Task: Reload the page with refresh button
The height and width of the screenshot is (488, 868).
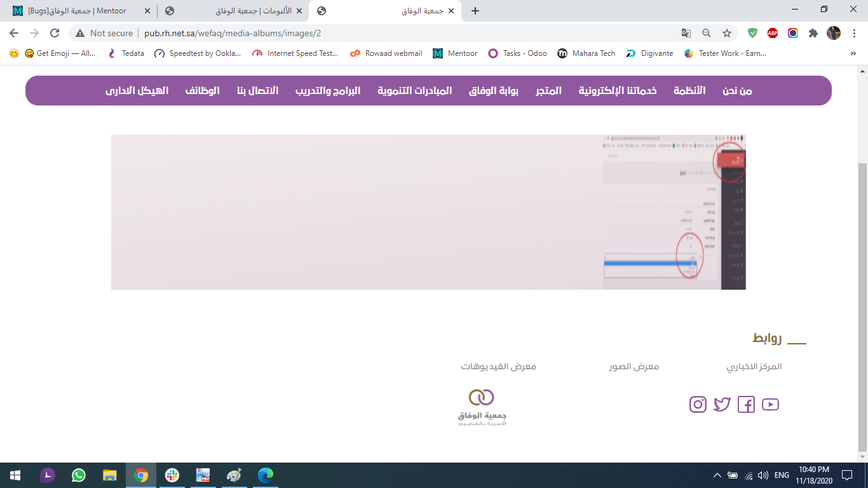Action: point(55,33)
